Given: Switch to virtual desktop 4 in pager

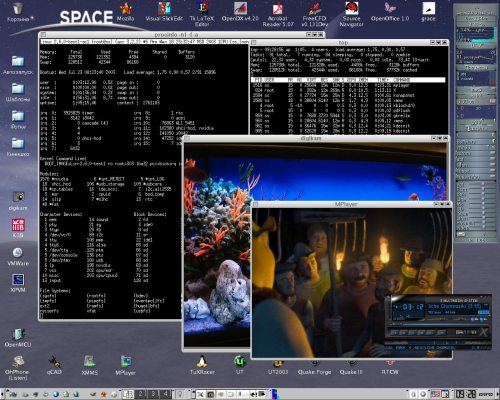Looking at the screenshot, I should pos(165,394).
